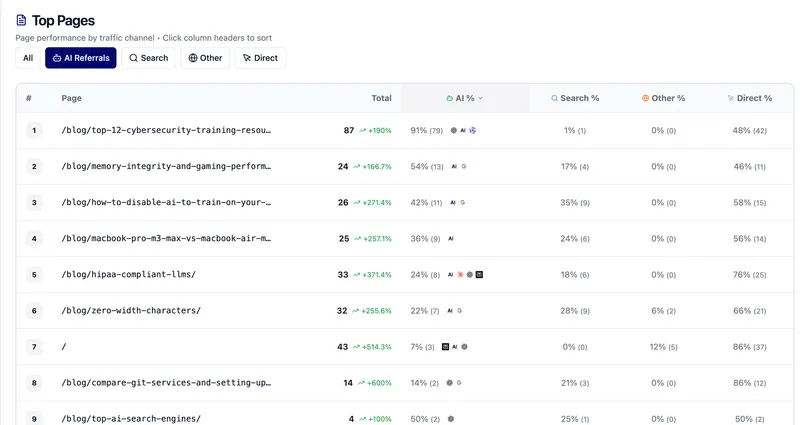Click the Top Pages document icon
This screenshot has width=800, height=425.
(21, 20)
